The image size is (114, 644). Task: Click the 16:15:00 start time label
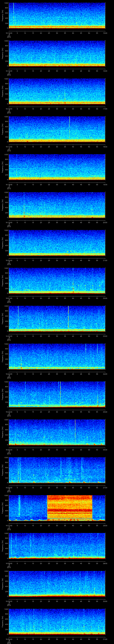pyautogui.click(x=9, y=71)
